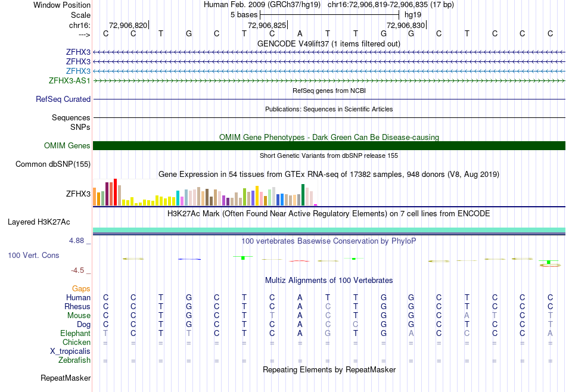
Task: Open Repeating Elements by RepeatMasker title
Action: [x=329, y=370]
